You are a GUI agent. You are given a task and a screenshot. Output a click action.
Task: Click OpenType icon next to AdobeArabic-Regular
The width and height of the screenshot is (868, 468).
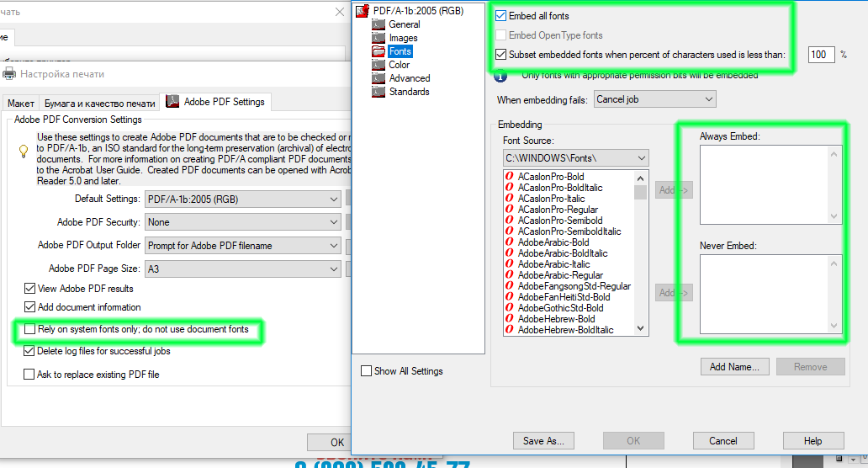[x=510, y=274]
